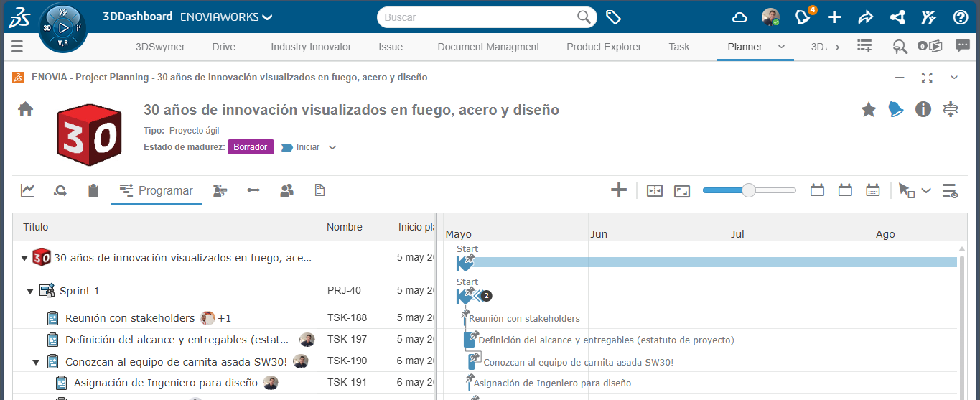980x400 pixels.
Task: Open notifications bell with 4 badge
Action: (x=804, y=17)
